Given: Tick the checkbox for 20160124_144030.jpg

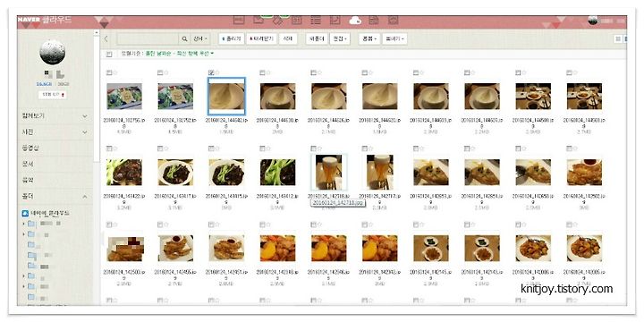Looking at the screenshot, I should (x=262, y=72).
